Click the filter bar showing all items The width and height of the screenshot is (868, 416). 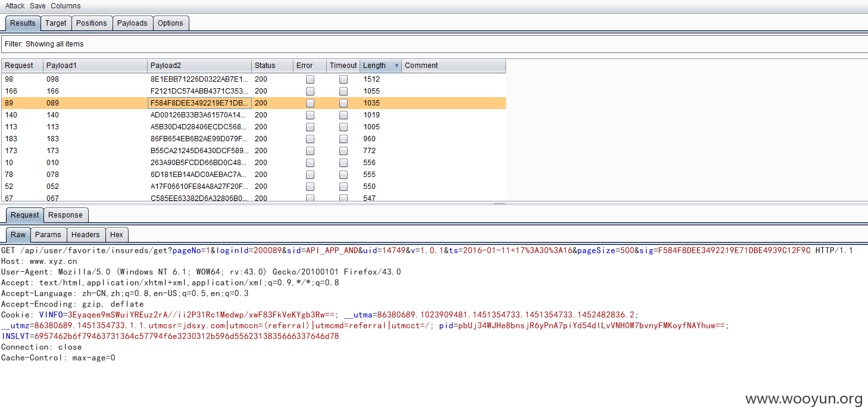point(434,44)
